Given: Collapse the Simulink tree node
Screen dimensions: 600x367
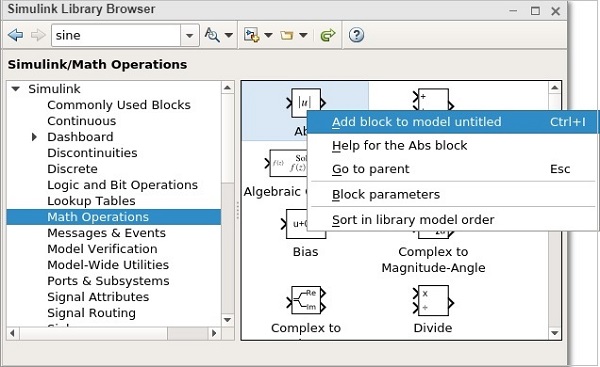Looking at the screenshot, I should coord(16,89).
